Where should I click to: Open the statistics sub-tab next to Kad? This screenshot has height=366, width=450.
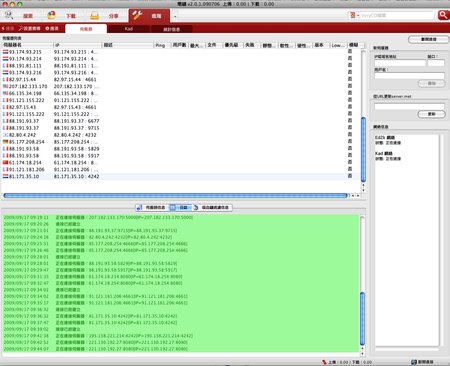click(x=171, y=29)
